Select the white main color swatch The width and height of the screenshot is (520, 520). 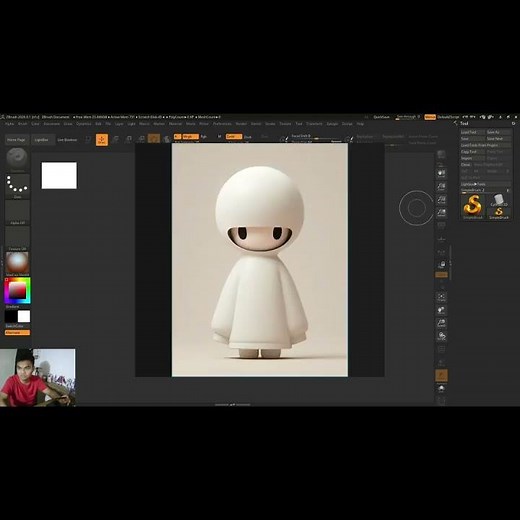[24, 316]
